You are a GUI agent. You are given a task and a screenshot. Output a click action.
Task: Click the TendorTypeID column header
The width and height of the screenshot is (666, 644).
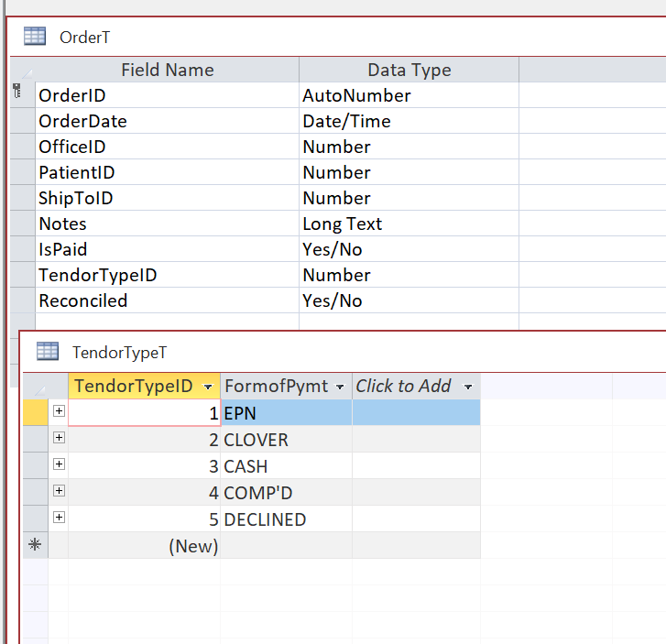point(144,387)
